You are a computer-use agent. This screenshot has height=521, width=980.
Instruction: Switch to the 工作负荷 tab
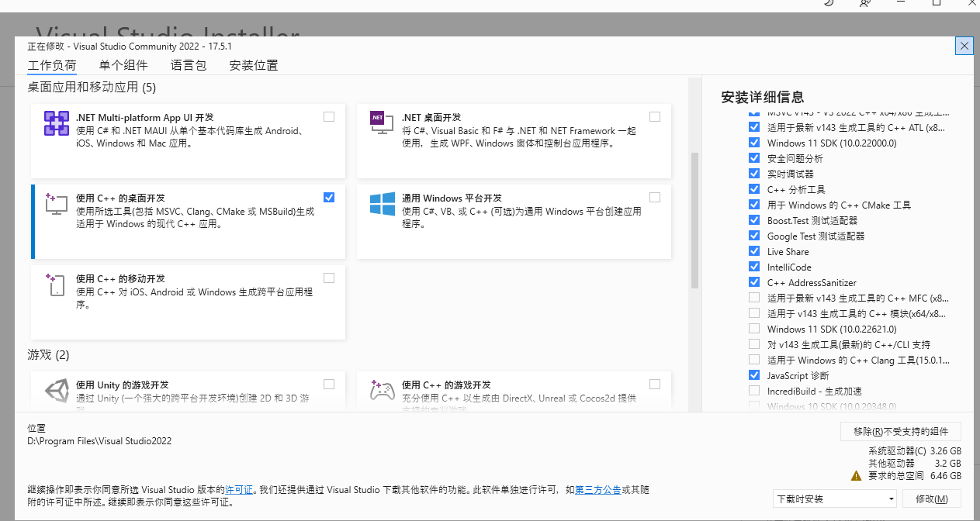[52, 66]
